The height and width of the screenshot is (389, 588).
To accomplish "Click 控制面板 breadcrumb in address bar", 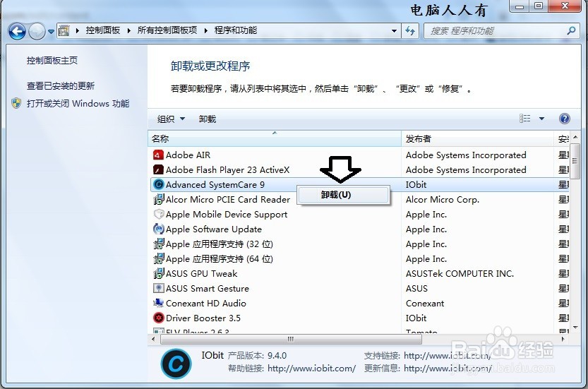I will pos(103,30).
